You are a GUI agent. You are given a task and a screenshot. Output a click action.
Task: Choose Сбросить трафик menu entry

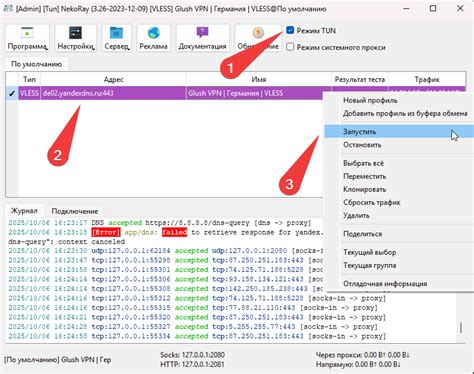(399, 202)
